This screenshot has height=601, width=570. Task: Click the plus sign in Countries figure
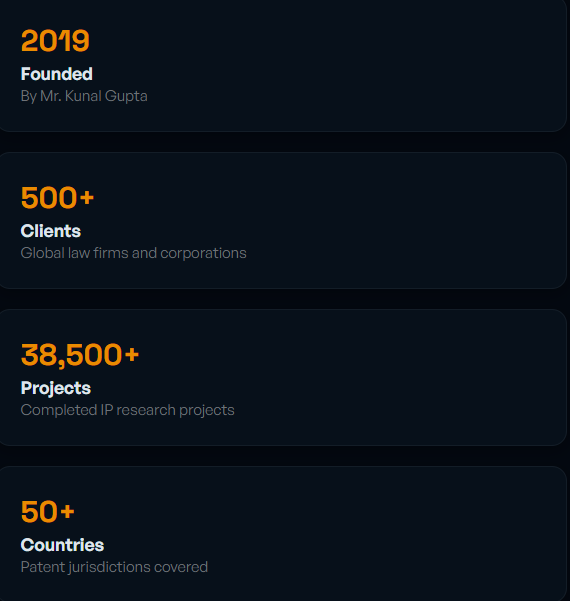[67, 512]
